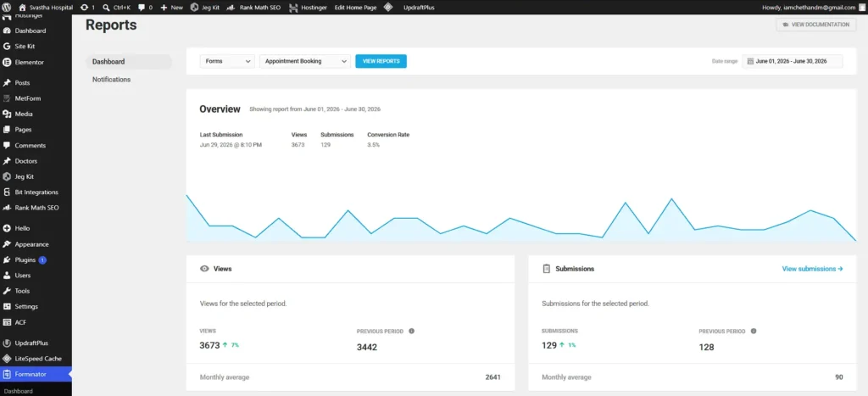The height and width of the screenshot is (396, 868).
Task: Open the New content menu
Action: pos(171,8)
